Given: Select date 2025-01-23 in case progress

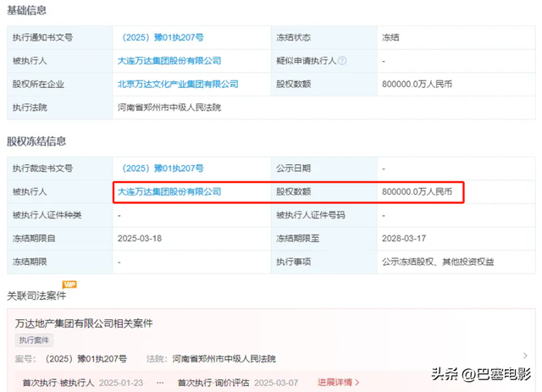Looking at the screenshot, I should 121,383.
